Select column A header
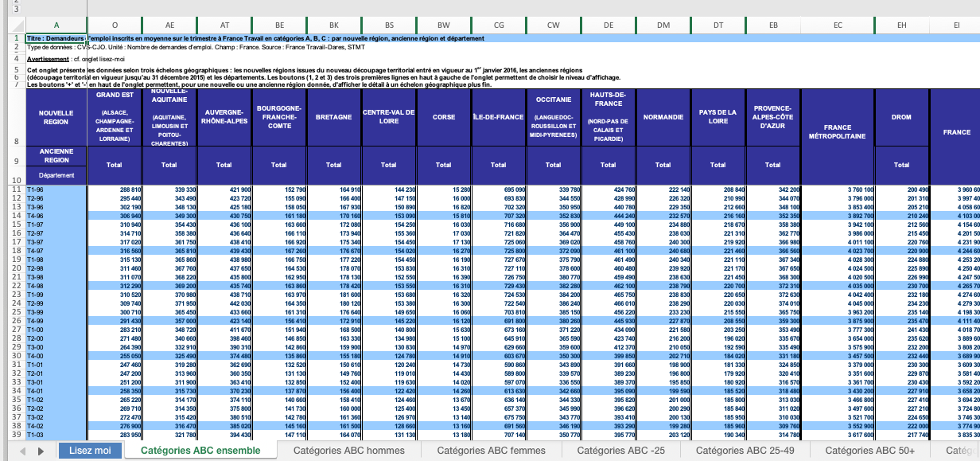This screenshot has width=980, height=461. (56, 25)
